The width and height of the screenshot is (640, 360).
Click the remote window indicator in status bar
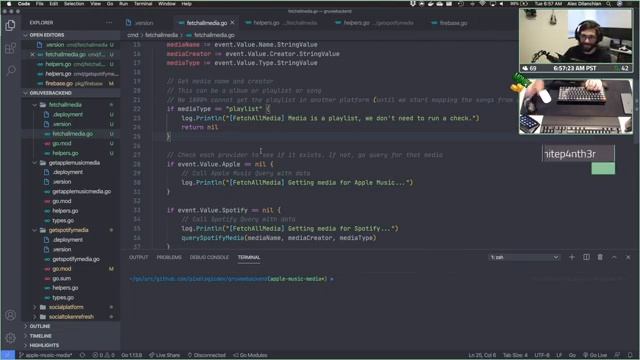pos(8,355)
